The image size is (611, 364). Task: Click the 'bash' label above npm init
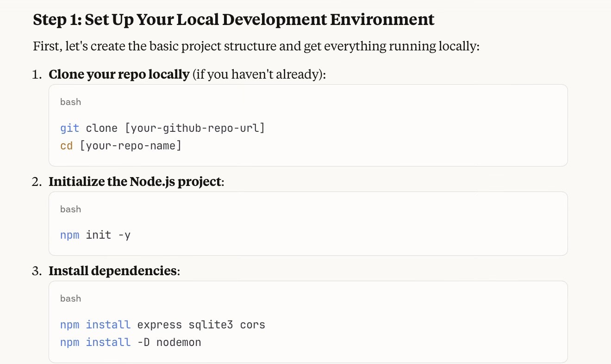(x=70, y=209)
